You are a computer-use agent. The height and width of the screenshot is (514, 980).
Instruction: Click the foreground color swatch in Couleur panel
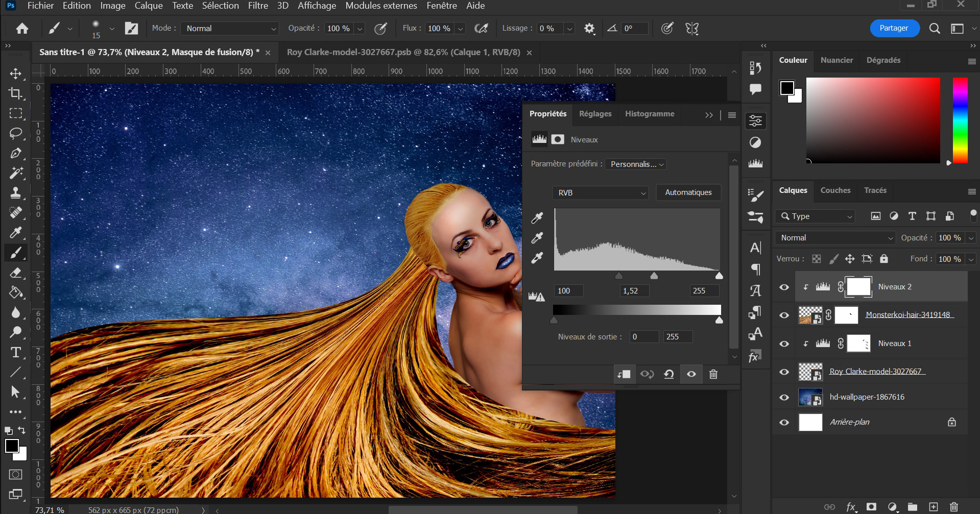click(x=786, y=88)
